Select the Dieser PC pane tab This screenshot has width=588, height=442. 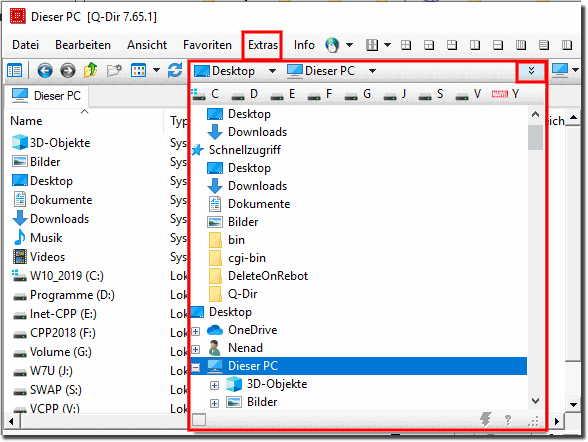pyautogui.click(x=46, y=96)
